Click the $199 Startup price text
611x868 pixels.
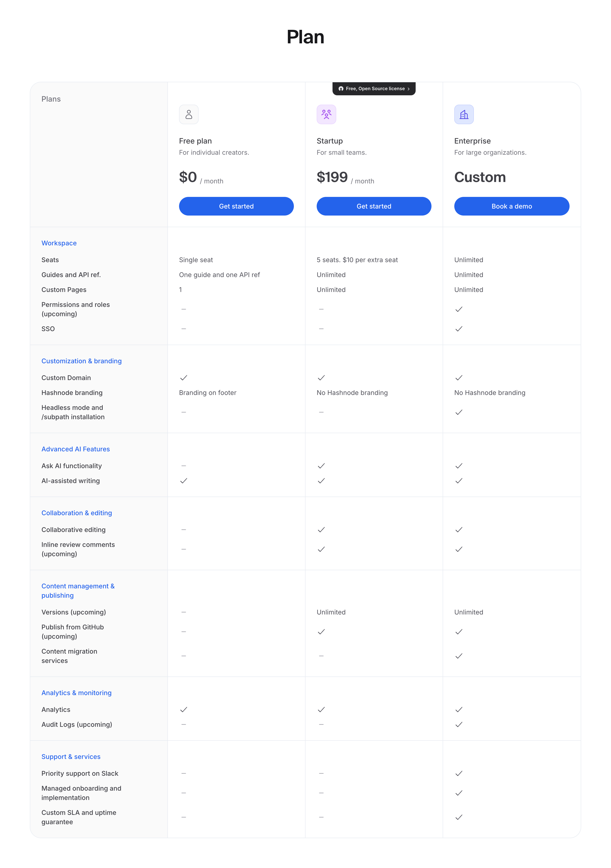tap(332, 177)
